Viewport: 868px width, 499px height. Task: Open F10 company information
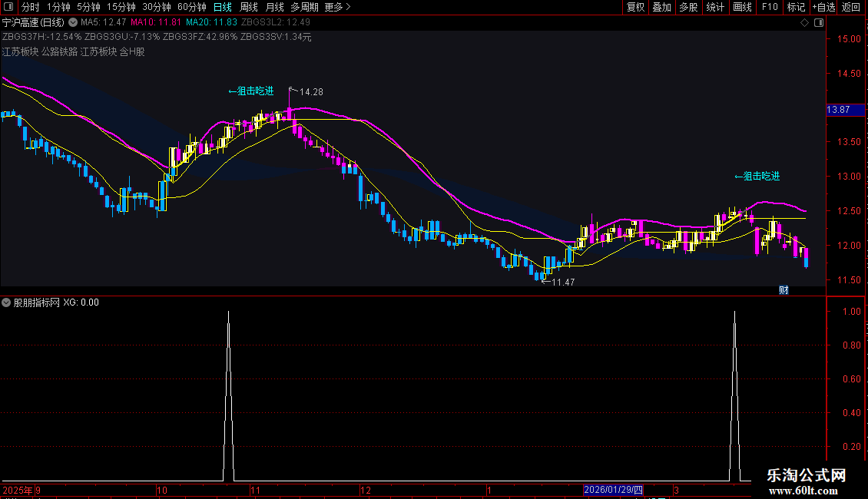[769, 7]
